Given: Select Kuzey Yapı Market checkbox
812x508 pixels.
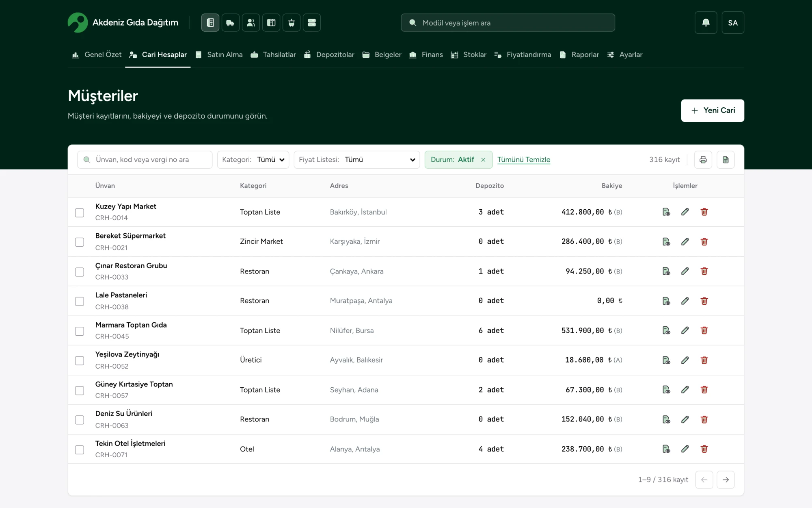Looking at the screenshot, I should coord(80,213).
